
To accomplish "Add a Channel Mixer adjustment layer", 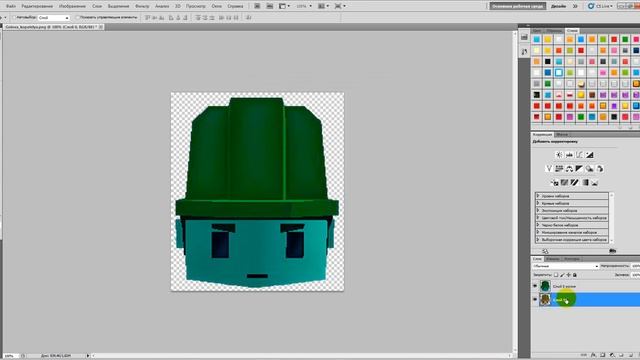I will 600,169.
